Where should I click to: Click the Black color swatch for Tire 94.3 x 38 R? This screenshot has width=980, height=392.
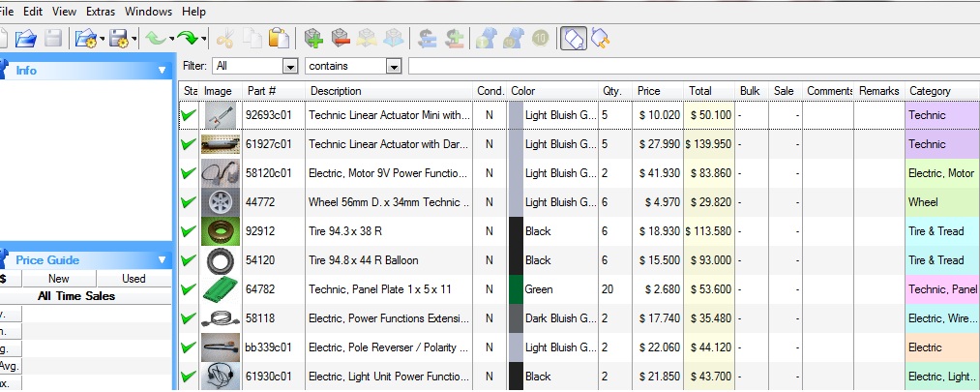pyautogui.click(x=516, y=231)
